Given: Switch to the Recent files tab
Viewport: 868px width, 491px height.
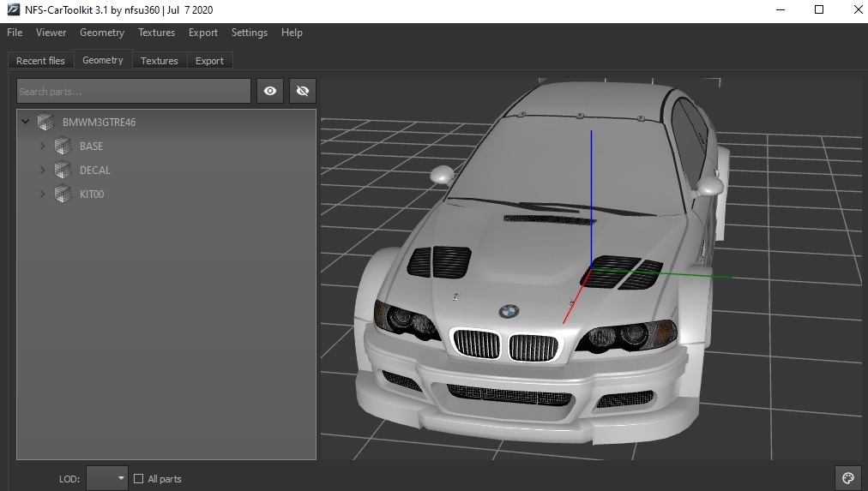Looking at the screenshot, I should click(40, 61).
